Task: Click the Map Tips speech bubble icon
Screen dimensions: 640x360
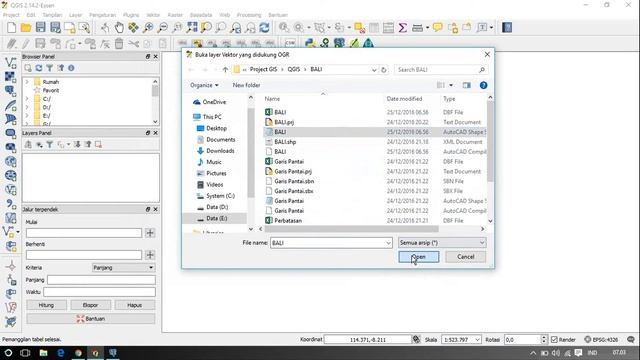Action: click(438, 27)
